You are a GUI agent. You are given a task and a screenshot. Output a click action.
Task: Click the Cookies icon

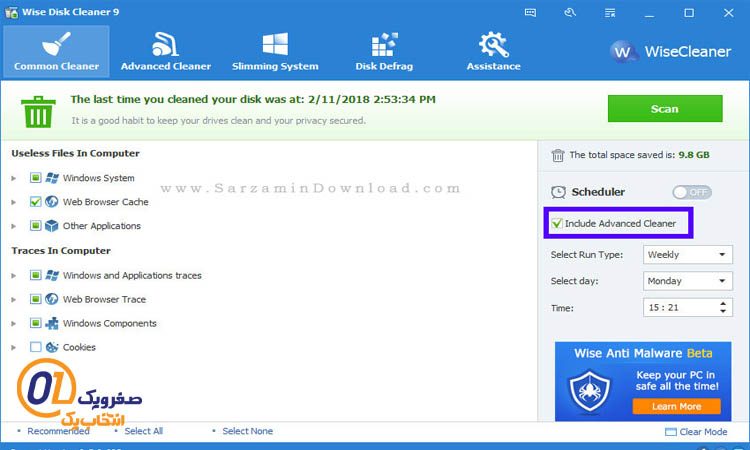52,347
